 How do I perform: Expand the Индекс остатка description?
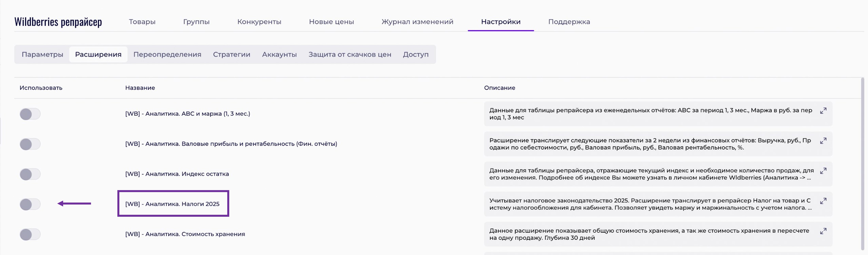tap(823, 171)
